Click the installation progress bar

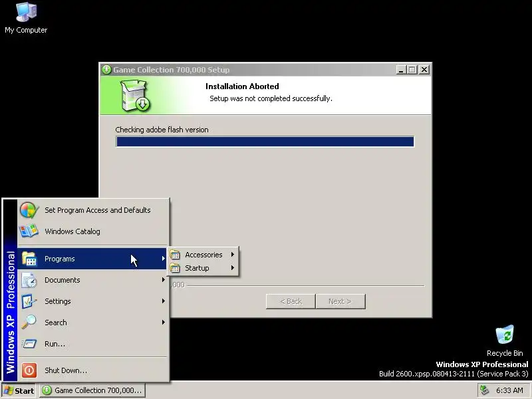tap(265, 142)
